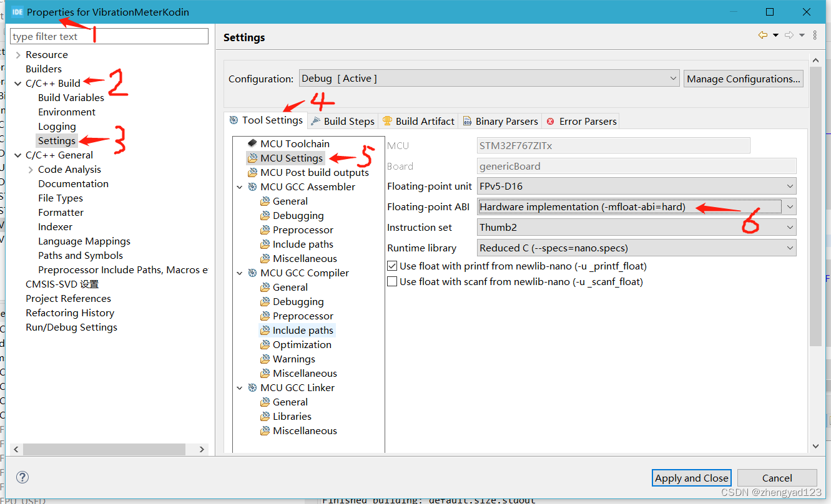The width and height of the screenshot is (831, 504).
Task: Disable float with printf from newlib-nano
Action: (392, 266)
